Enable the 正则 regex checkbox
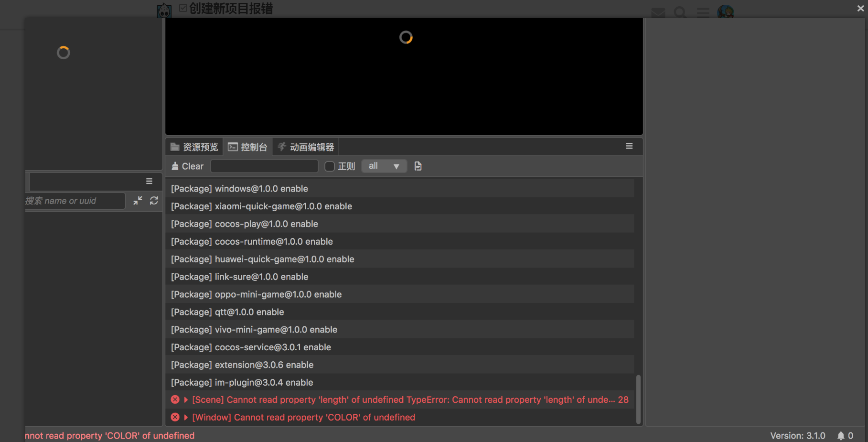This screenshot has height=442, width=868. coord(330,166)
